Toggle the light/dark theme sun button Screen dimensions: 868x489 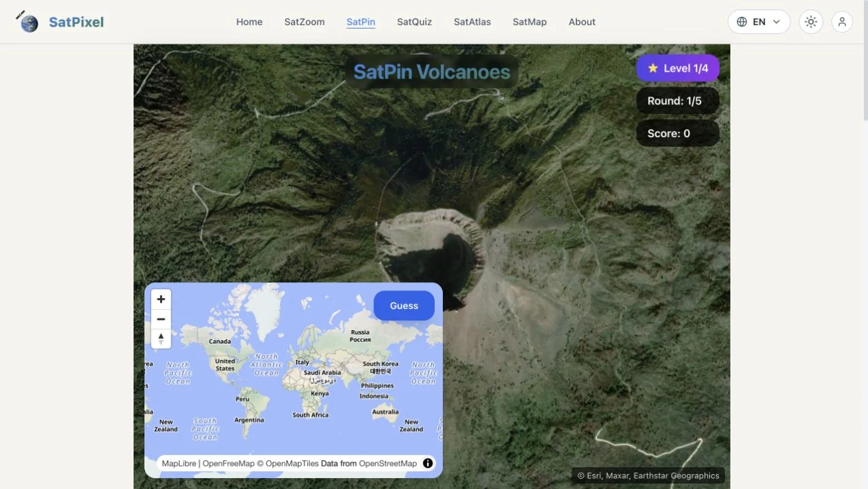pos(811,22)
